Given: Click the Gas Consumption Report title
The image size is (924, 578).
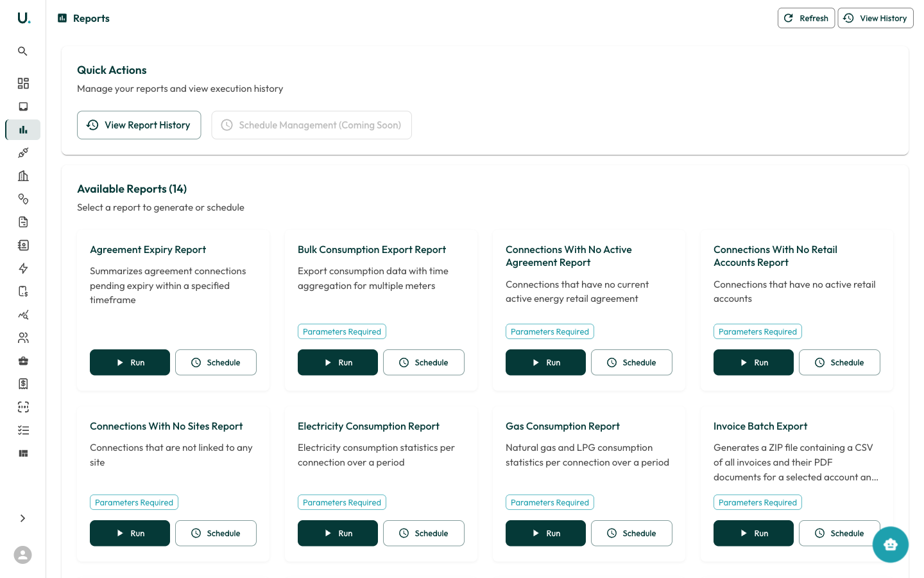Looking at the screenshot, I should click(x=563, y=426).
